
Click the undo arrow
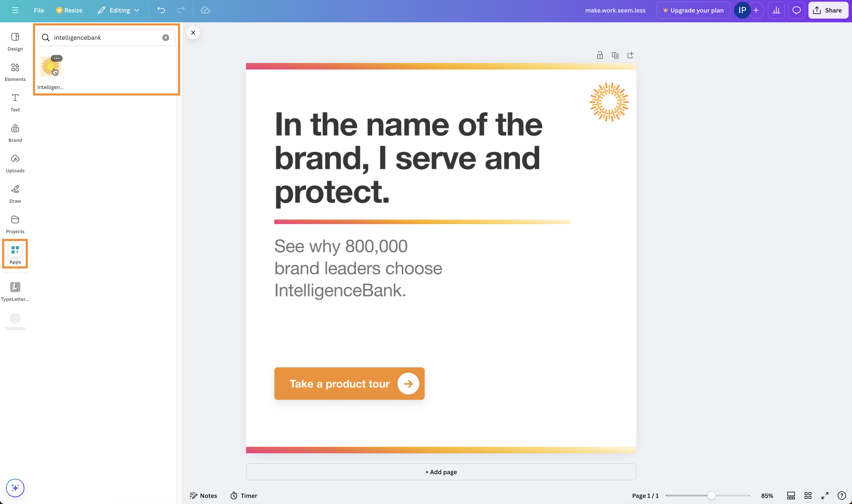[x=161, y=10]
